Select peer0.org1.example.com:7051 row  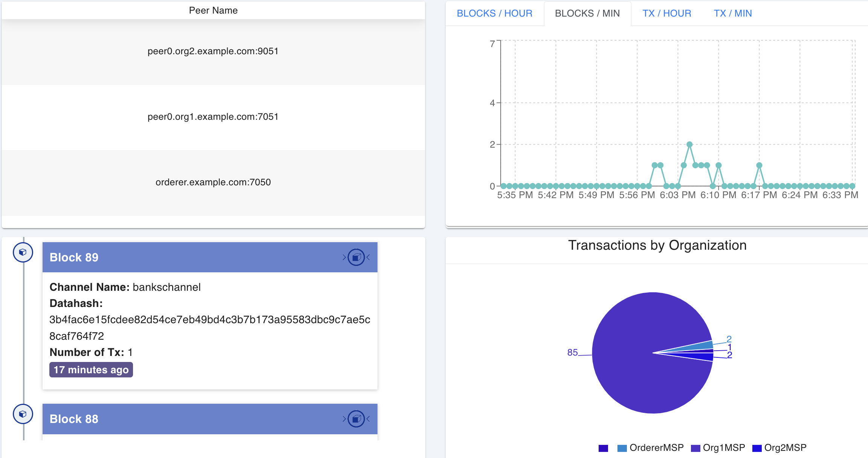pos(213,117)
